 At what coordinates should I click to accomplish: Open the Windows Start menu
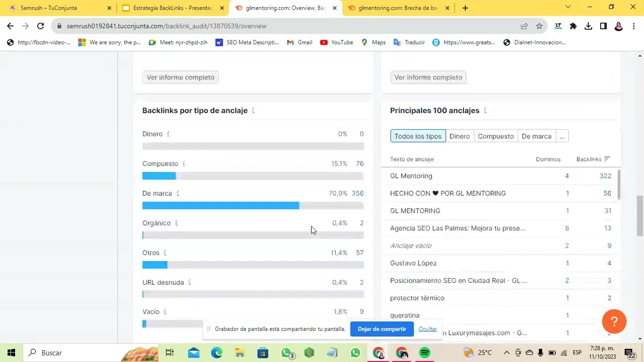coord(11,353)
